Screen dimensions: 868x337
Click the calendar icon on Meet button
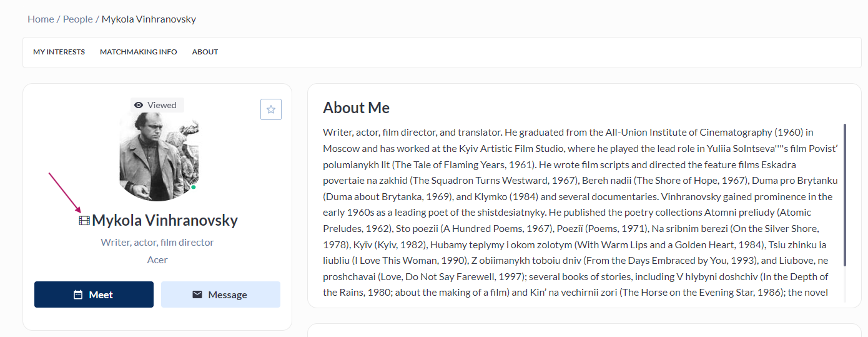pos(78,294)
